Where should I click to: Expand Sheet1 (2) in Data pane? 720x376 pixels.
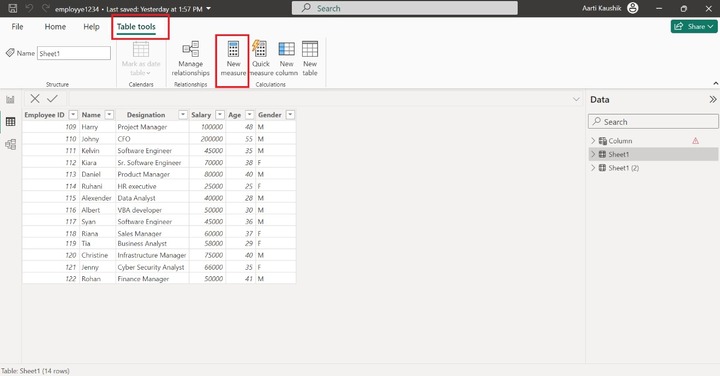593,168
